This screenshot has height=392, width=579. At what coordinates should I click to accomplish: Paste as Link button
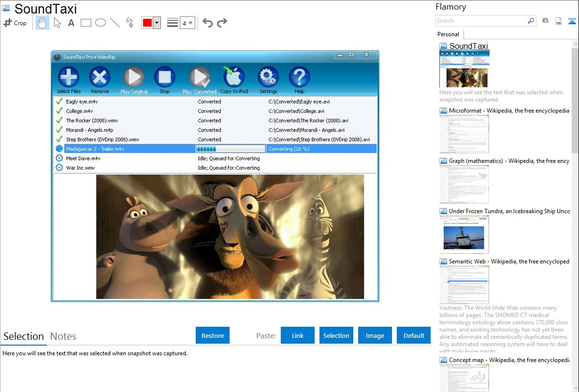point(298,335)
